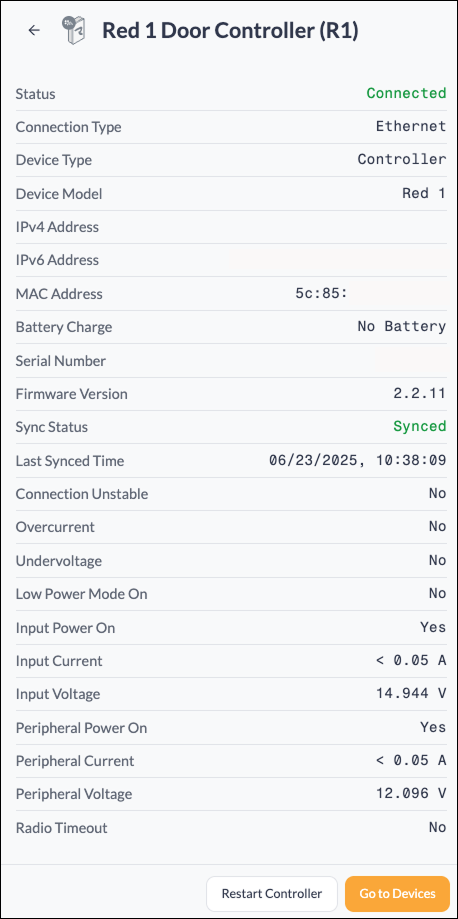
Task: Click the Serial Number row label
Action: pyautogui.click(x=61, y=360)
